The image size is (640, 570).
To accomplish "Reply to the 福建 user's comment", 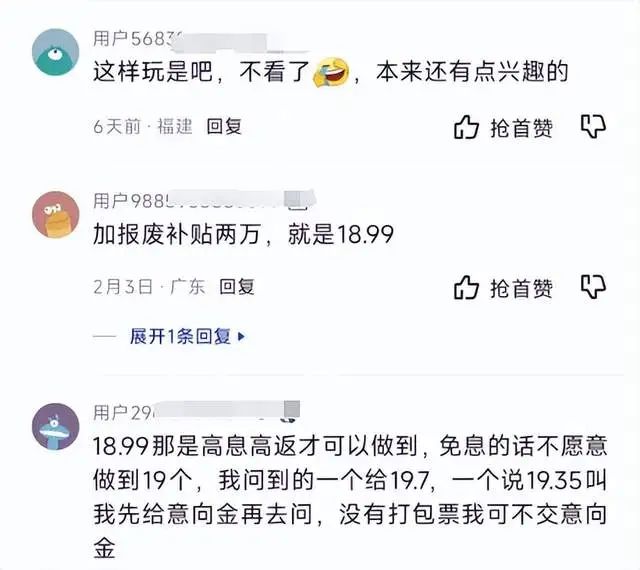I will 224,127.
